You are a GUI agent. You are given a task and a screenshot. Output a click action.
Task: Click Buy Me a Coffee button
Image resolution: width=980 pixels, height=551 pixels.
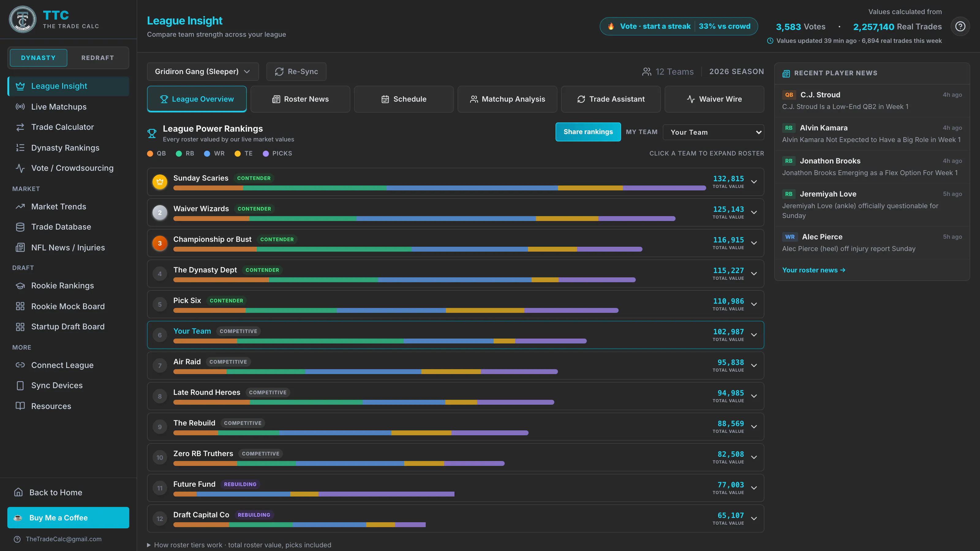tap(68, 518)
